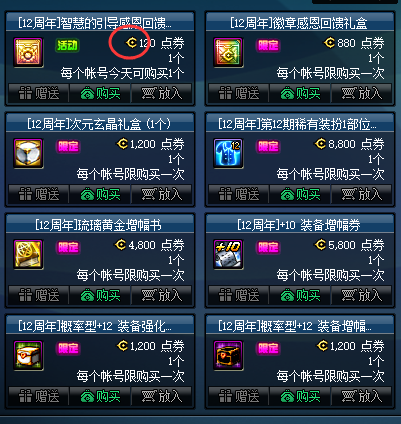
Task: Click 放入 for 概率型+12 装备增幅
Action: [362, 396]
